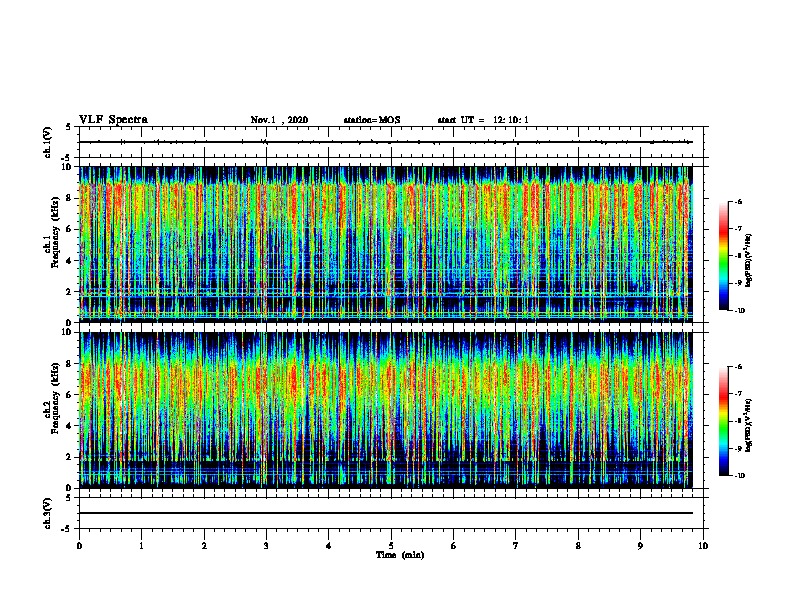Click the "-6" label on ch.1 color bar
Viewport: 792px width, 612px height.
(x=738, y=201)
